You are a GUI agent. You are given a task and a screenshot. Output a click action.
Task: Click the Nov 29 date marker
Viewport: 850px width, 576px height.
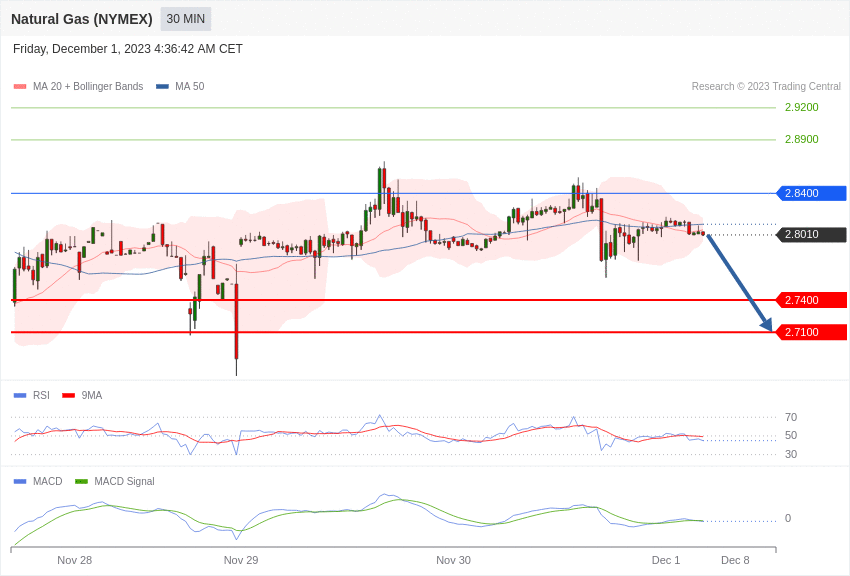click(x=241, y=560)
